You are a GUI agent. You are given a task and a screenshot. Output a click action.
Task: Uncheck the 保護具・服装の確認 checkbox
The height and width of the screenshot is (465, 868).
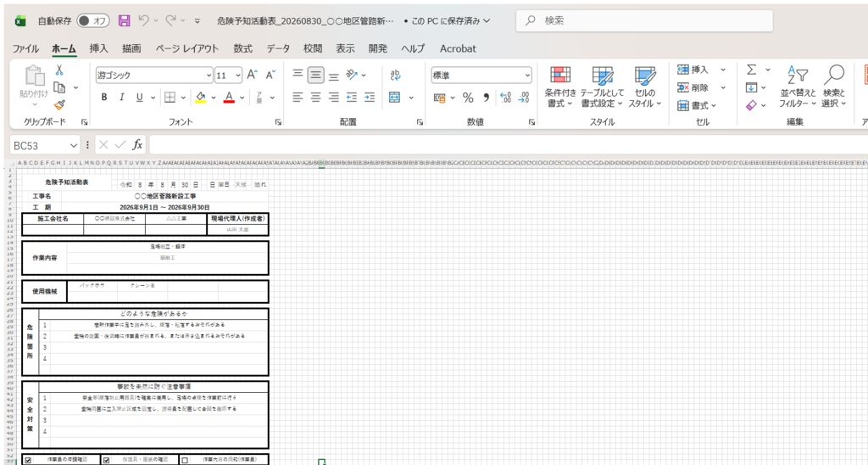(x=107, y=460)
